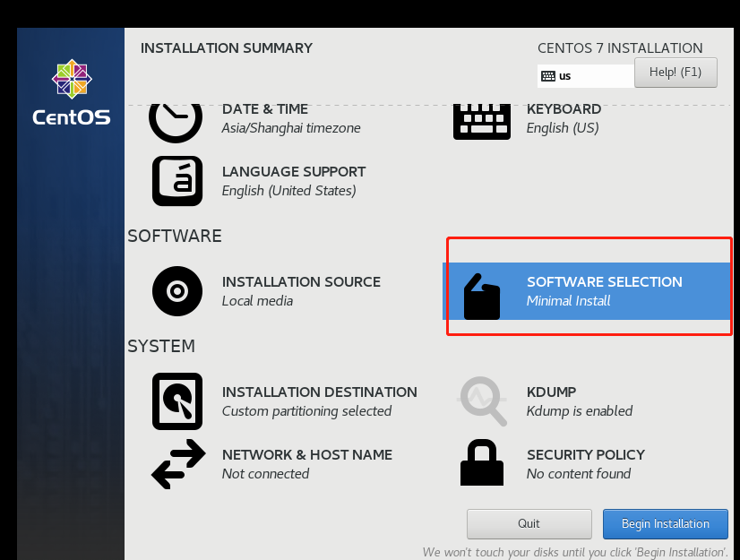Select the DATE & TIME label
The image size is (740, 560).
pyautogui.click(x=265, y=109)
